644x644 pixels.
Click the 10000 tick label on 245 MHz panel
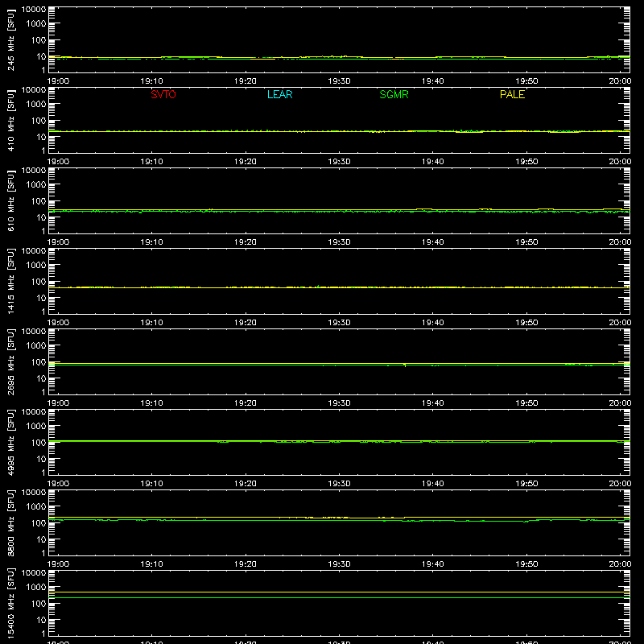[x=34, y=10]
